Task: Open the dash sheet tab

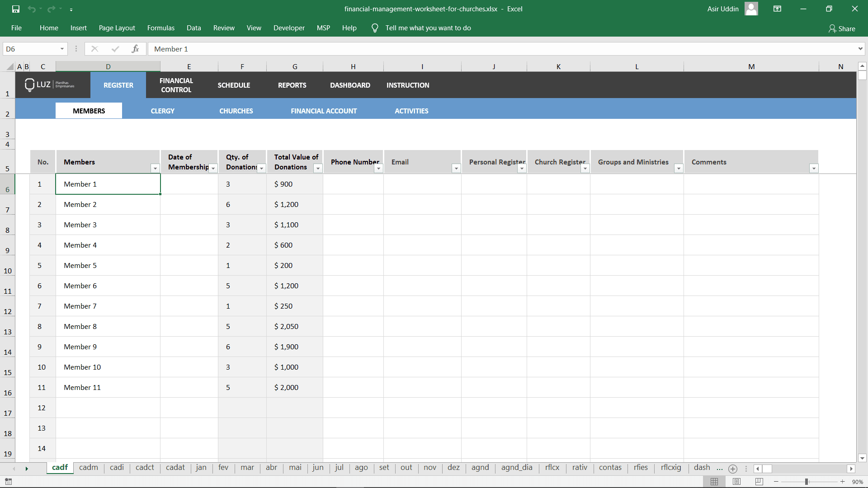Action: [701, 468]
